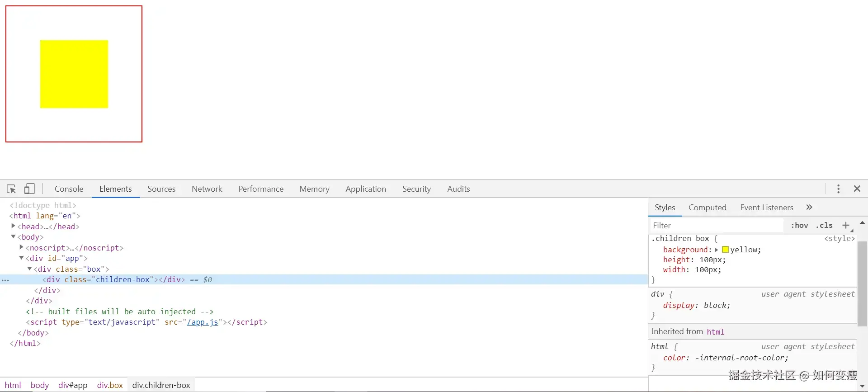The image size is (868, 392).
Task: Select the html lang="en" row
Action: click(x=324, y=216)
